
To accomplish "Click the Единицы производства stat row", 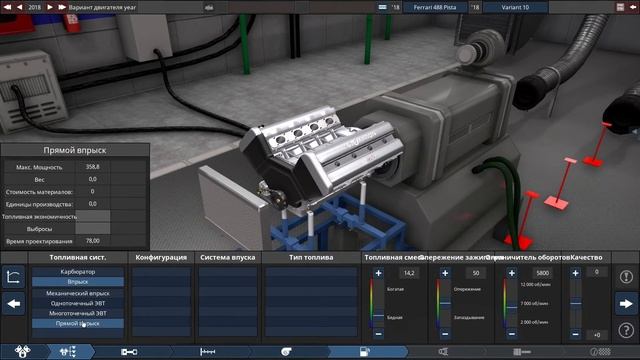I will tap(75, 204).
